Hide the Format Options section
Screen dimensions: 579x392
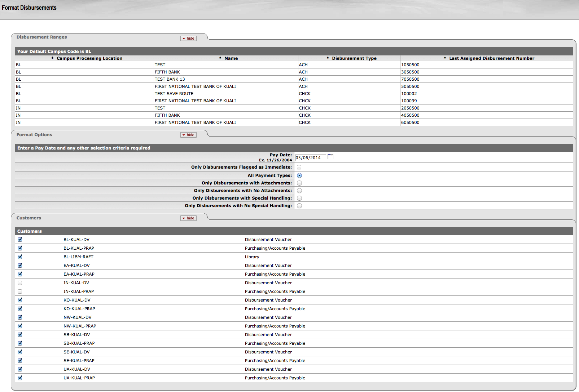tap(188, 135)
